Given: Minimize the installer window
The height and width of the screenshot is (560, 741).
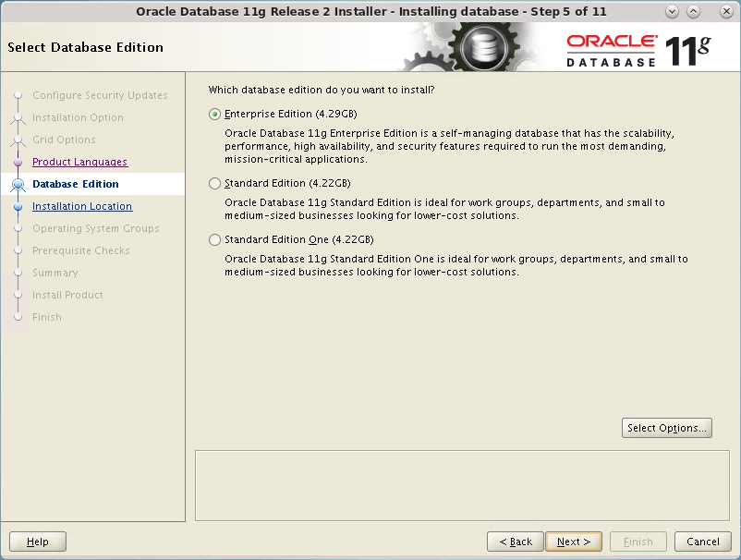Looking at the screenshot, I should (672, 12).
